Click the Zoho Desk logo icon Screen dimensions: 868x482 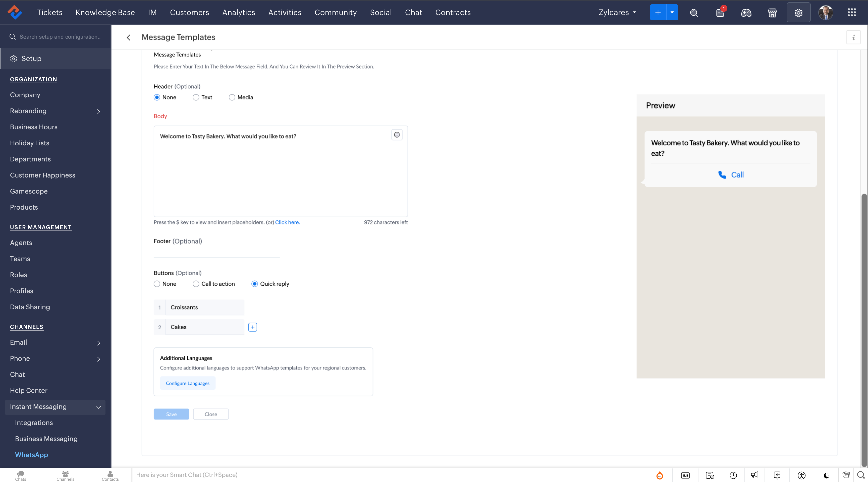tap(15, 13)
